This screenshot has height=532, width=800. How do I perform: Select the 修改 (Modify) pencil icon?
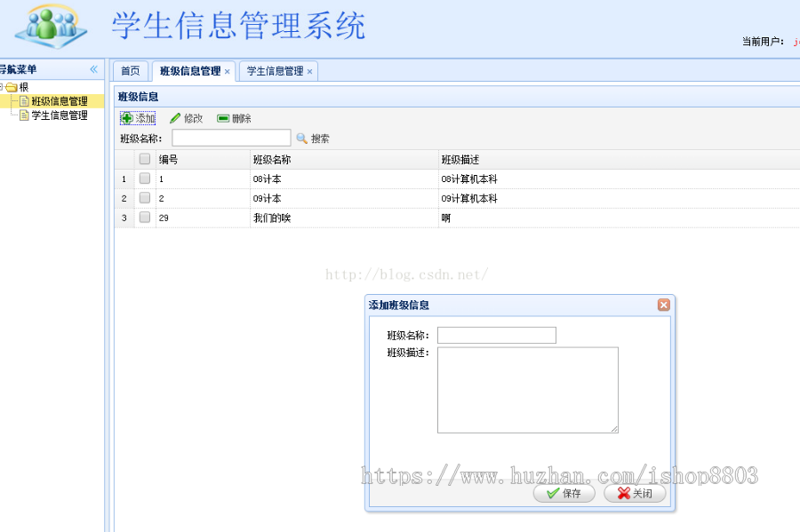click(175, 117)
